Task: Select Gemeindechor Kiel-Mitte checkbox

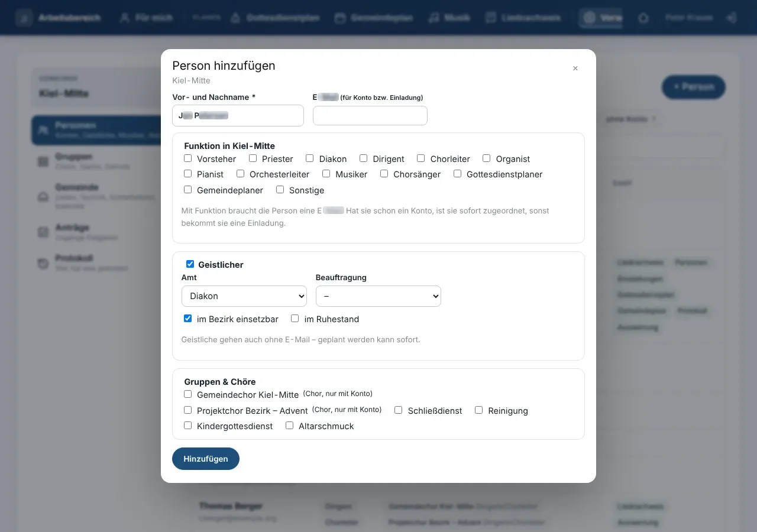Action: pos(187,394)
